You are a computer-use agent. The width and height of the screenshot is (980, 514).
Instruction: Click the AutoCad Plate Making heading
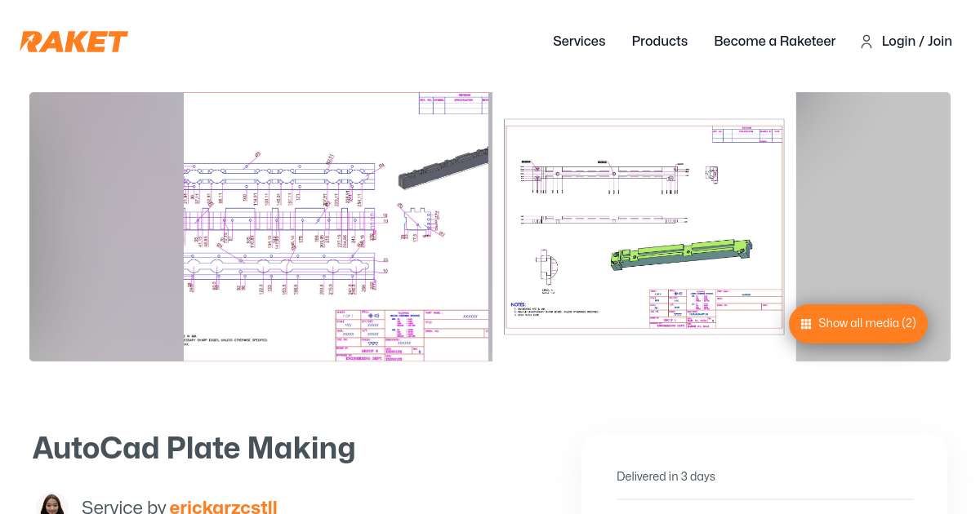tap(194, 448)
